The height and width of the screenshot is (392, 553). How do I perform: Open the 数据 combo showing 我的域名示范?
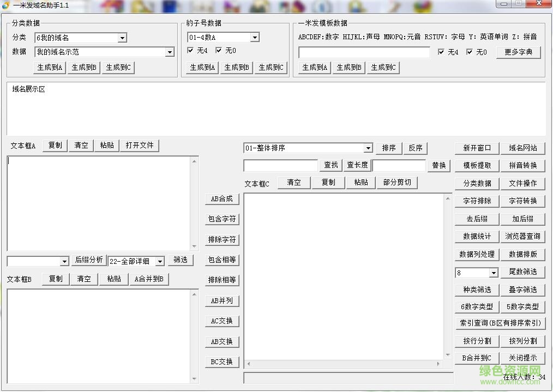tap(169, 51)
